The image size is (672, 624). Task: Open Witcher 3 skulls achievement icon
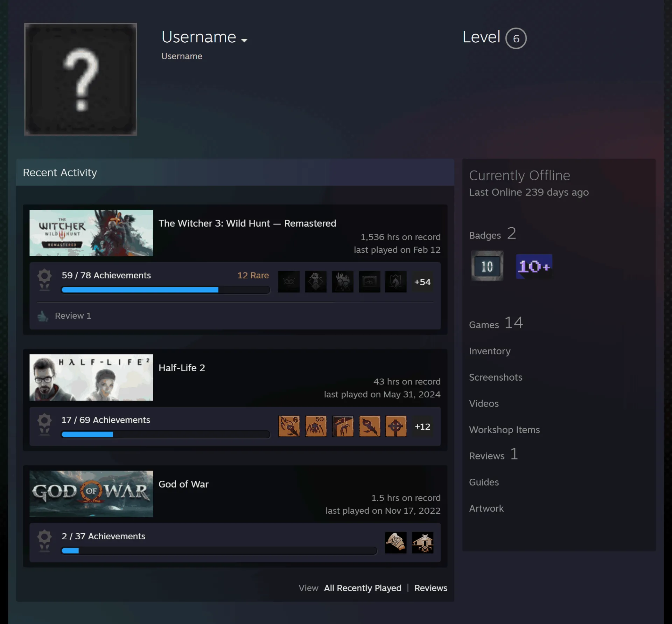343,282
